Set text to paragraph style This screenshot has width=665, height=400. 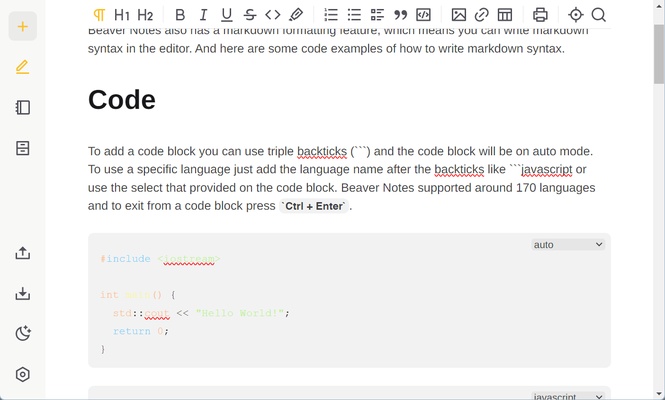pos(99,15)
